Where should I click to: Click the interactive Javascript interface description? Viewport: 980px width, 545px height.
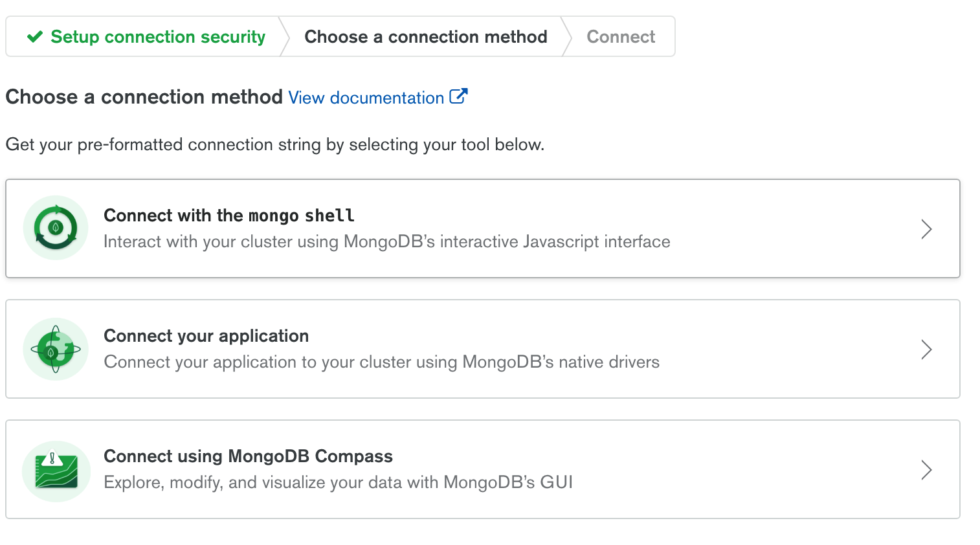(387, 242)
